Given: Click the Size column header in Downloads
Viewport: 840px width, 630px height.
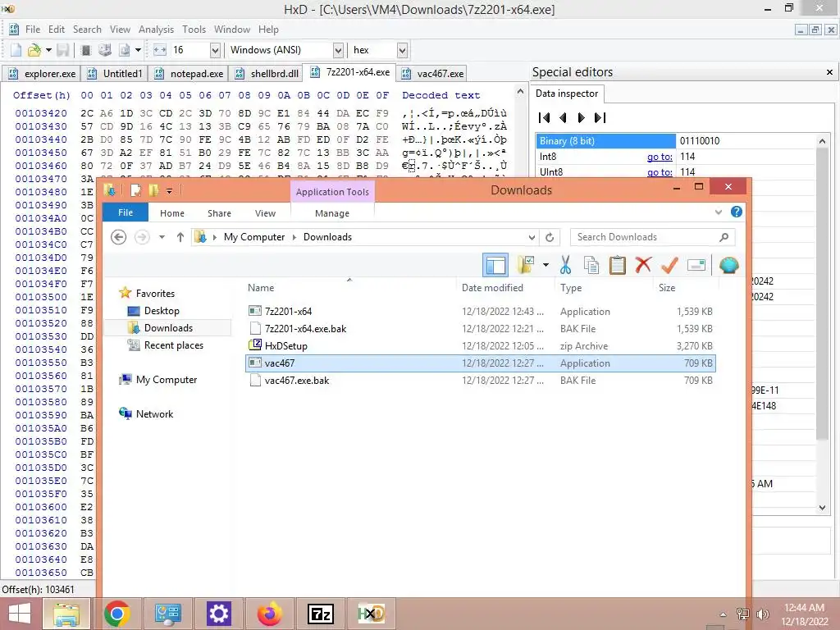Looking at the screenshot, I should tap(667, 288).
